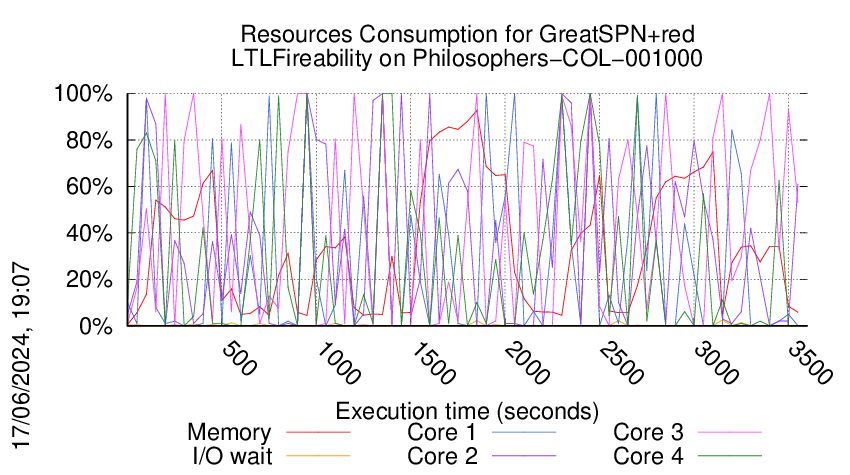Click the Memory legend label
This screenshot has height=475, width=850.
click(229, 433)
